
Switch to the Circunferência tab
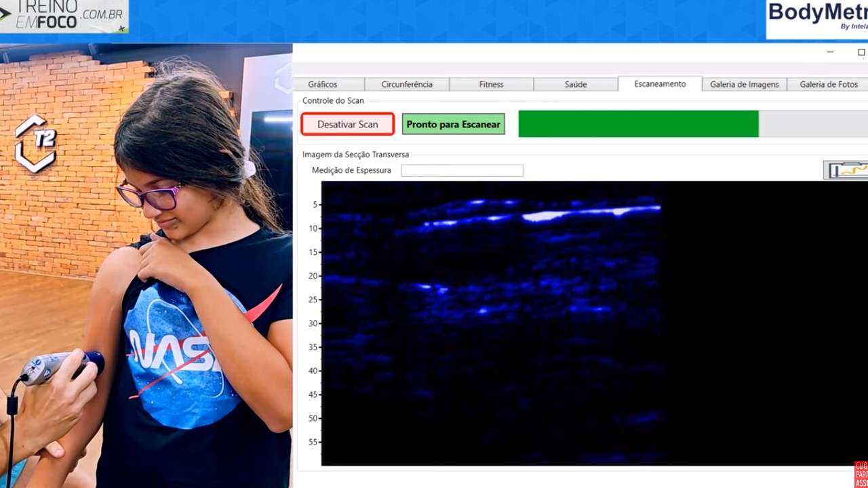(x=407, y=84)
